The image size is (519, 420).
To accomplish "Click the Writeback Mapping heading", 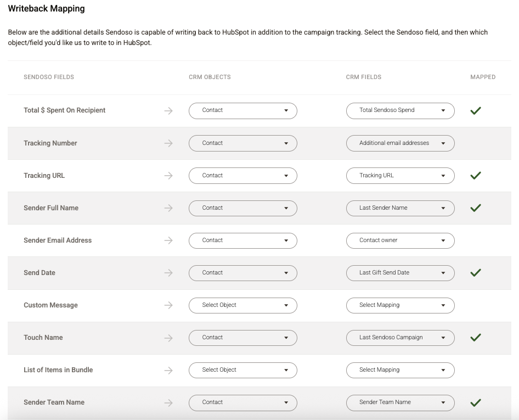I will pyautogui.click(x=46, y=9).
